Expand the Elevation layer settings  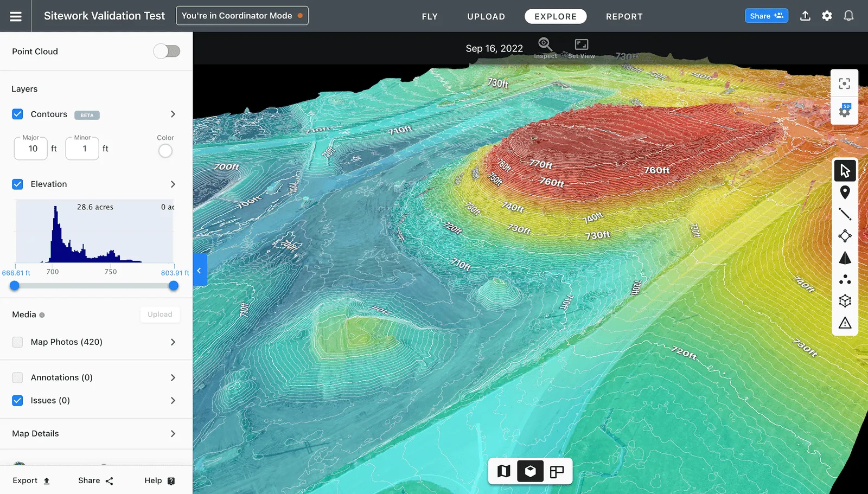173,184
